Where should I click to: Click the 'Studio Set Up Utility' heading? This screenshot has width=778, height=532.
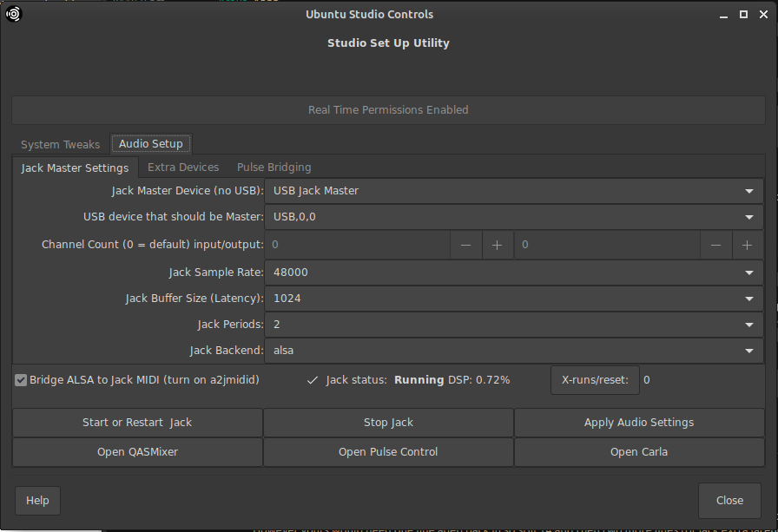(x=388, y=43)
